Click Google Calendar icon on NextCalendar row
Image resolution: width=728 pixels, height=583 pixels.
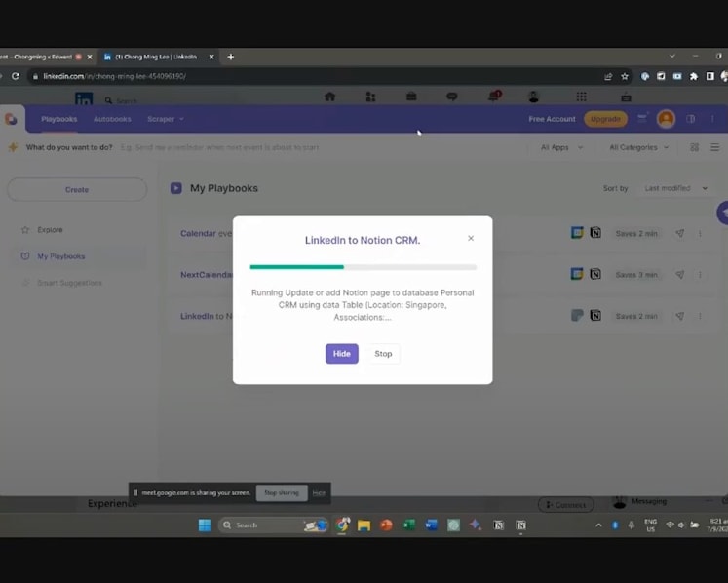pyautogui.click(x=577, y=274)
